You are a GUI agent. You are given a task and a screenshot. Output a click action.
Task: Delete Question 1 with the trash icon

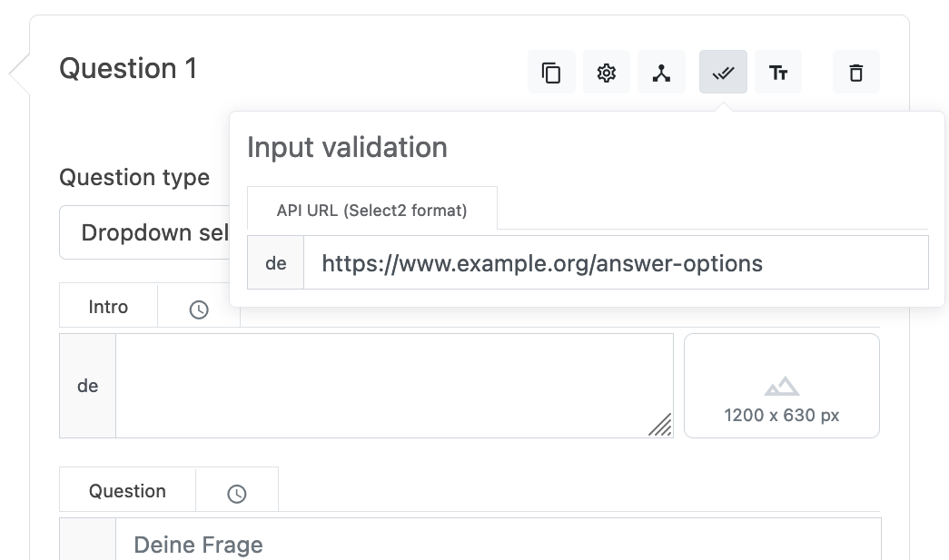[x=855, y=73]
